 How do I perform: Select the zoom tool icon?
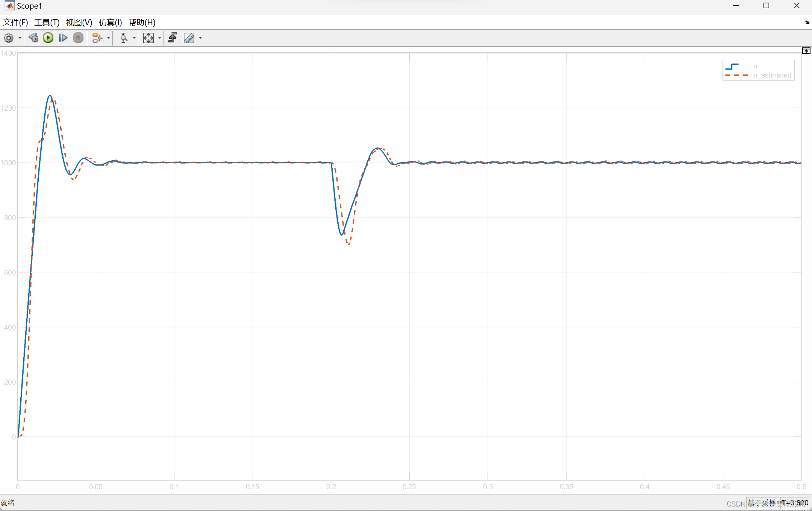point(123,38)
